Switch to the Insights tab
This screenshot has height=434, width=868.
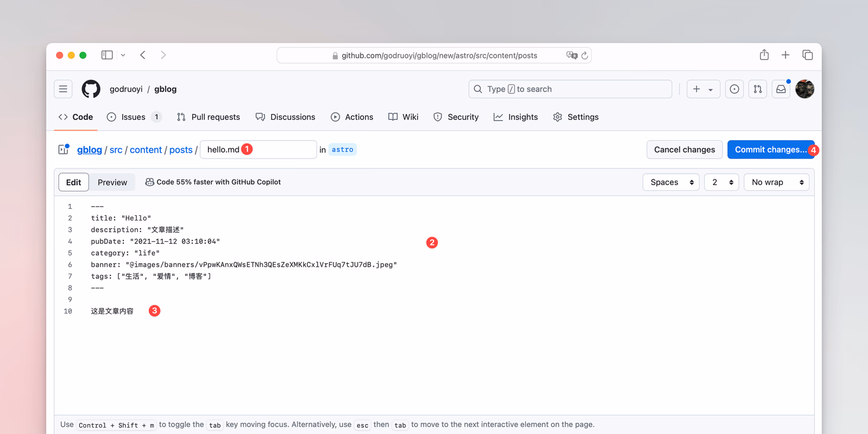coord(516,117)
